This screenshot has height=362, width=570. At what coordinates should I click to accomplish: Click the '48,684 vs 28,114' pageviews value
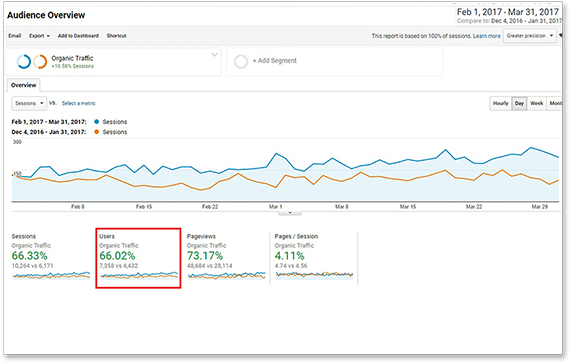click(209, 266)
